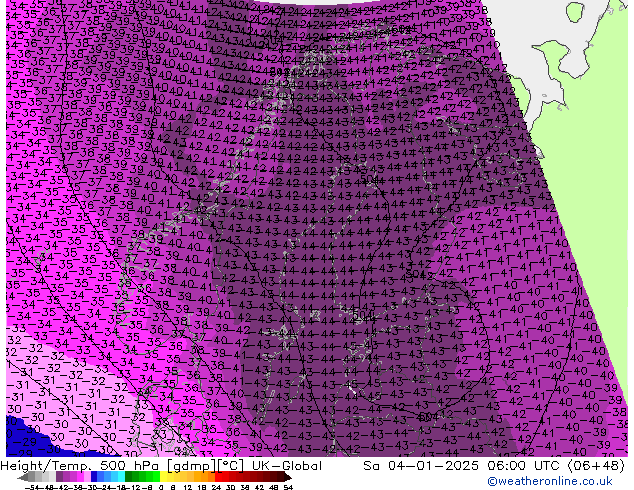Image resolution: width=634 pixels, height=490 pixels.
Task: Select the 'UK-Global' model label
Action: (x=287, y=466)
